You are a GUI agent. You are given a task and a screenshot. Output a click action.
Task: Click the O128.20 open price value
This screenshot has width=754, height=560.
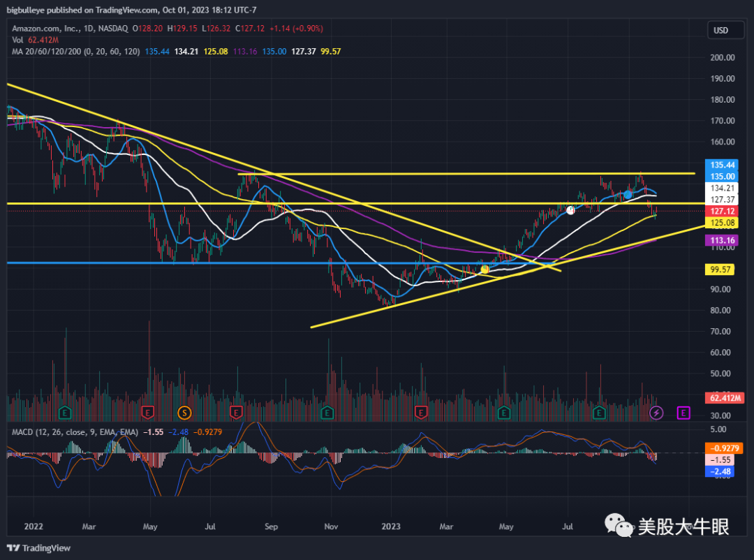pos(147,29)
